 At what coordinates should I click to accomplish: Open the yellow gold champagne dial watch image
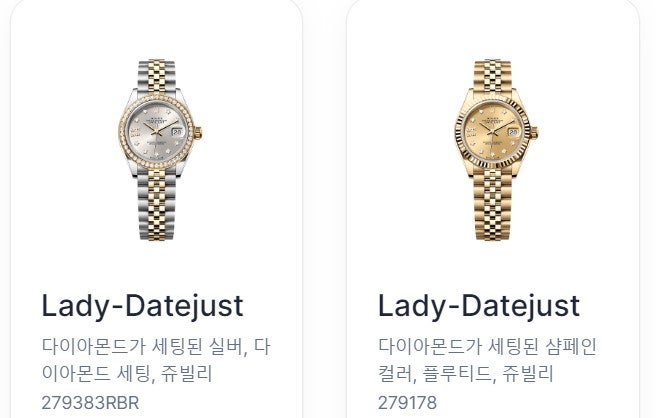(496, 150)
